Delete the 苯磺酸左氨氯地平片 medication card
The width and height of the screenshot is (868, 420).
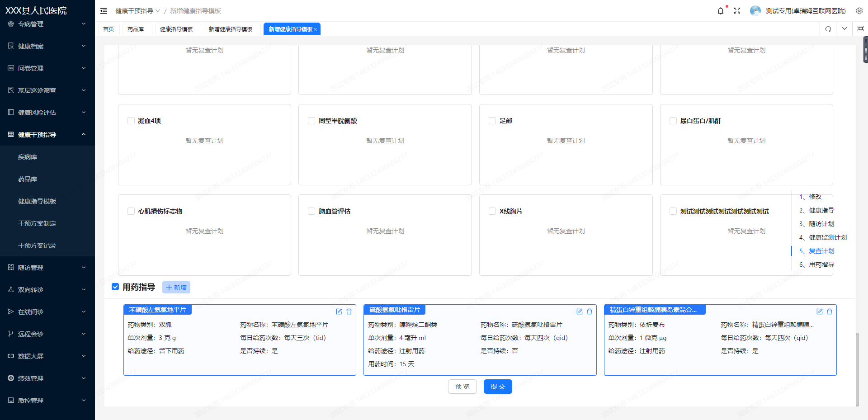coord(349,311)
